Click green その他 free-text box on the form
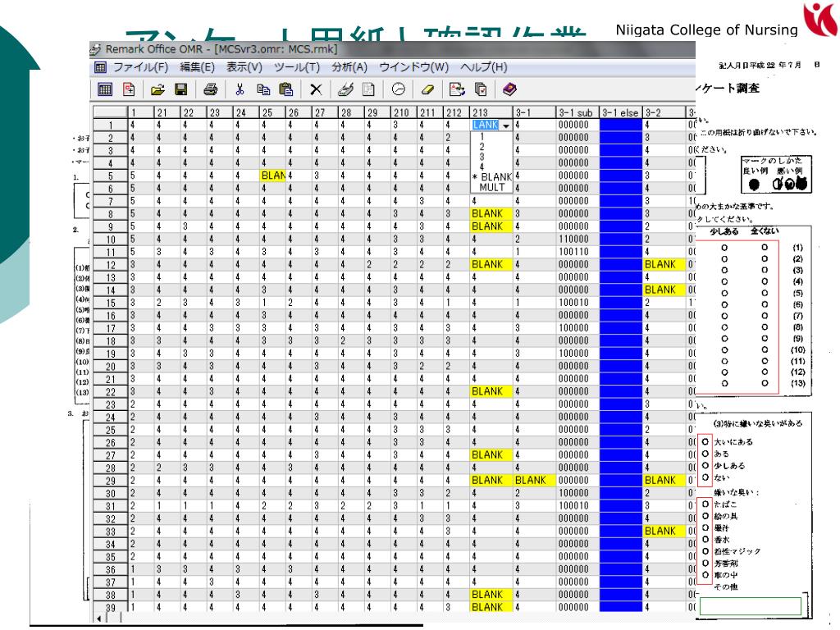 click(x=750, y=606)
